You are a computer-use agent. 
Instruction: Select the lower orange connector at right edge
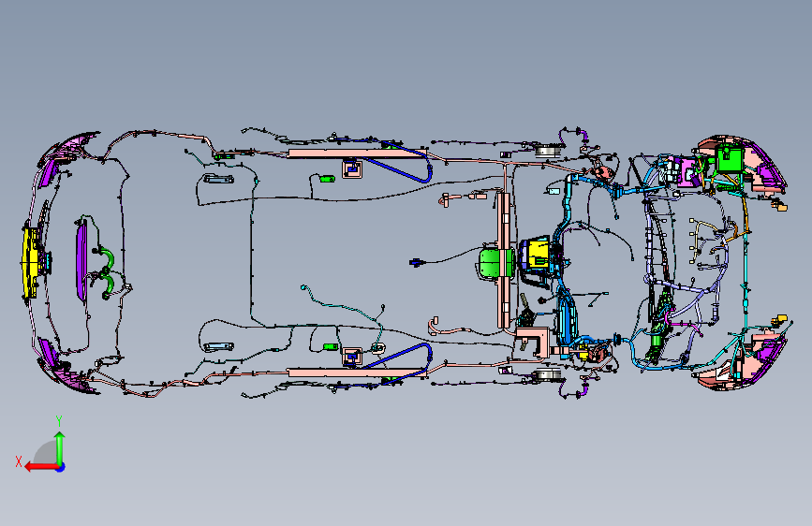pos(779,320)
